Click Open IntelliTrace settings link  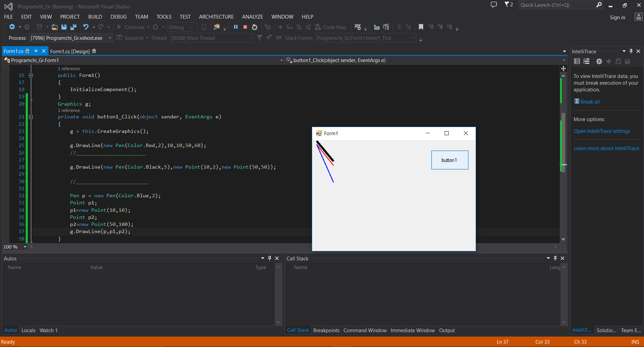coord(602,131)
